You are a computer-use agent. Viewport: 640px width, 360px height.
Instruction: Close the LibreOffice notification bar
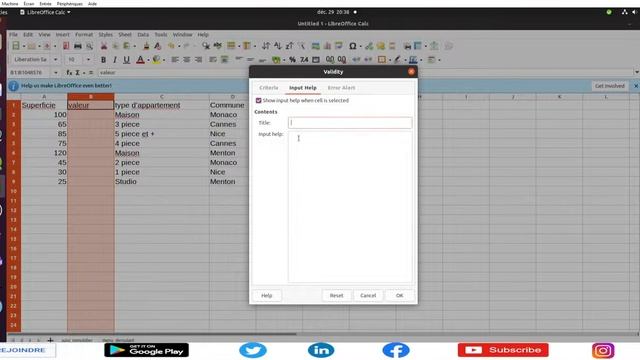point(636,86)
